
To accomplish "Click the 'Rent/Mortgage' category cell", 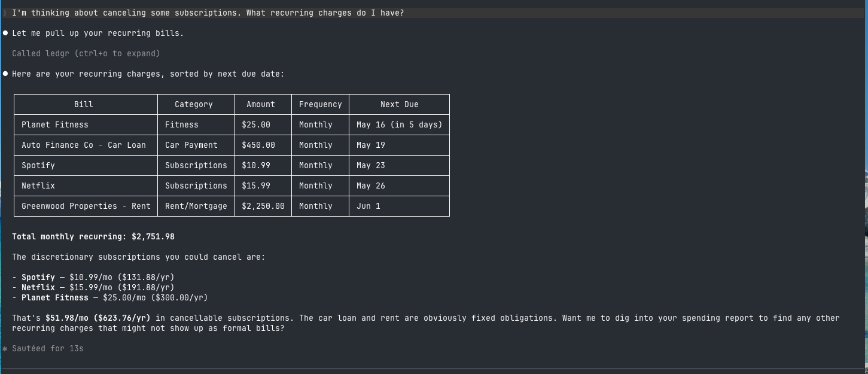I will tap(196, 206).
